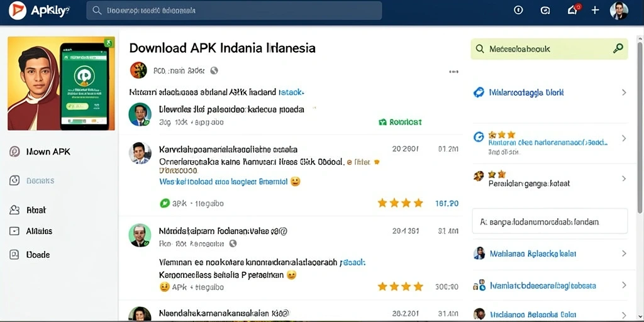Click the grinning emoji after 'Bmamiol'
This screenshot has height=322, width=644.
(296, 181)
